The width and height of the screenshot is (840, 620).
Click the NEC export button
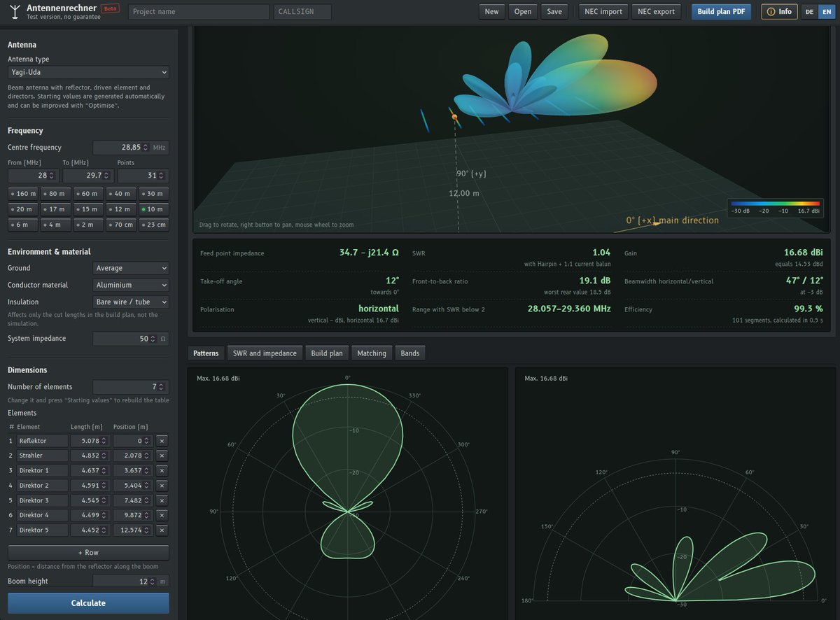[657, 12]
